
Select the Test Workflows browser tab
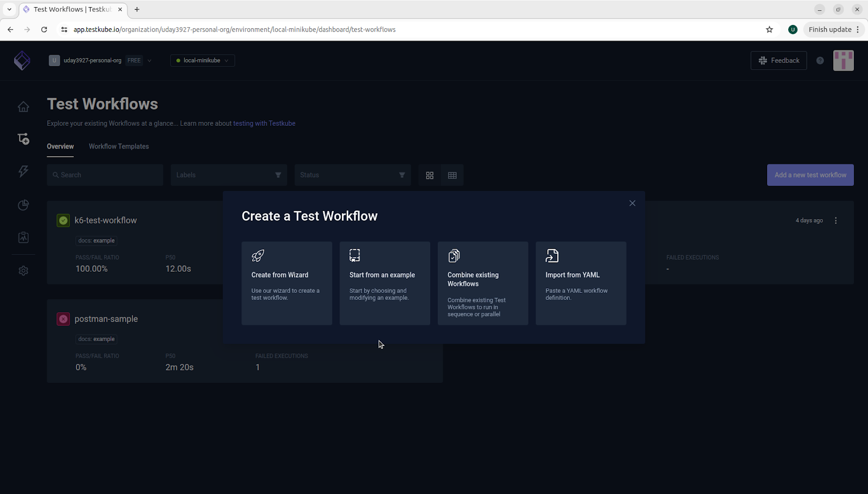click(x=73, y=10)
